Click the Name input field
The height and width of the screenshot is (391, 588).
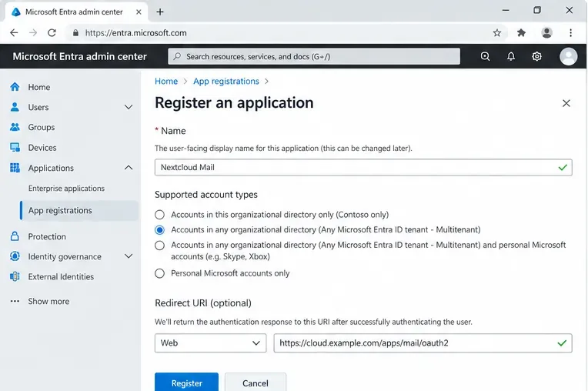click(x=363, y=167)
